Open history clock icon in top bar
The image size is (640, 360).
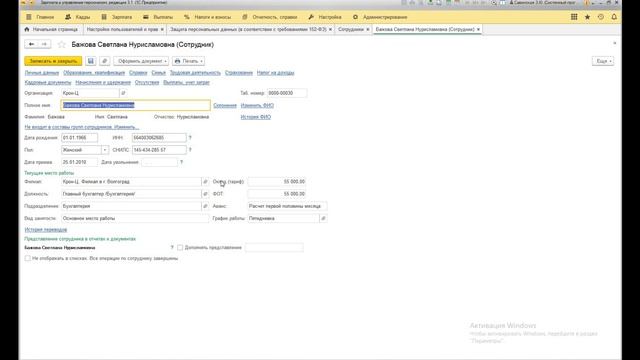click(x=601, y=17)
